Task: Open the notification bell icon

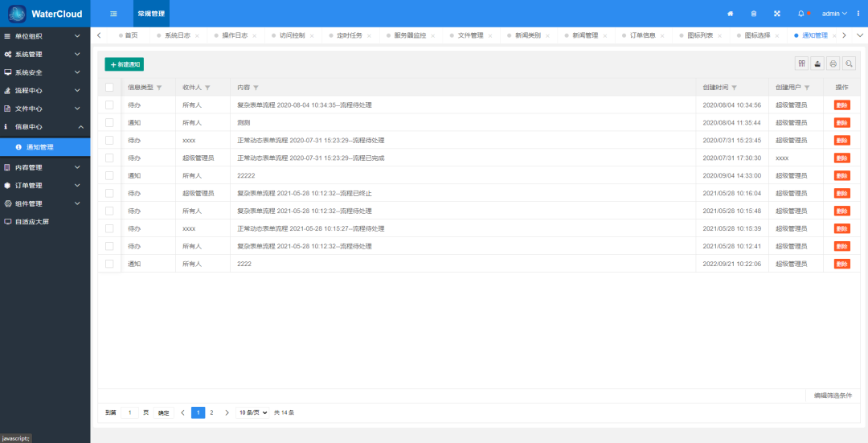Action: (x=800, y=14)
